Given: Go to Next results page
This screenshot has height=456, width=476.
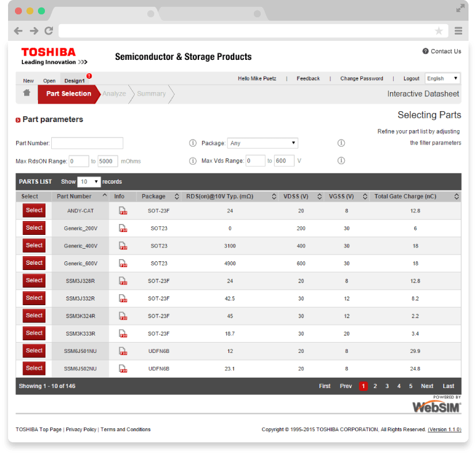Looking at the screenshot, I should pos(427,386).
